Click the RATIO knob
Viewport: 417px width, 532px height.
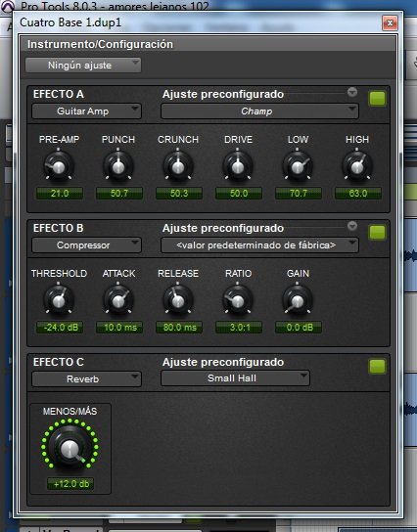tap(238, 300)
